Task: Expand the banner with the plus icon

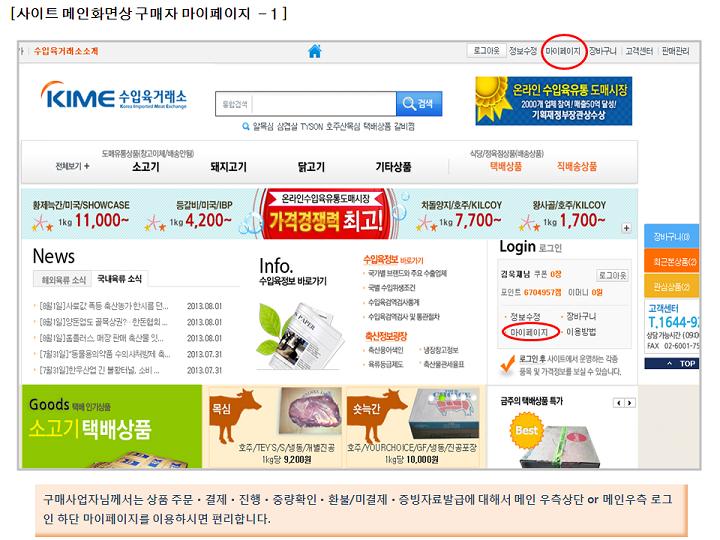Action: [626, 228]
